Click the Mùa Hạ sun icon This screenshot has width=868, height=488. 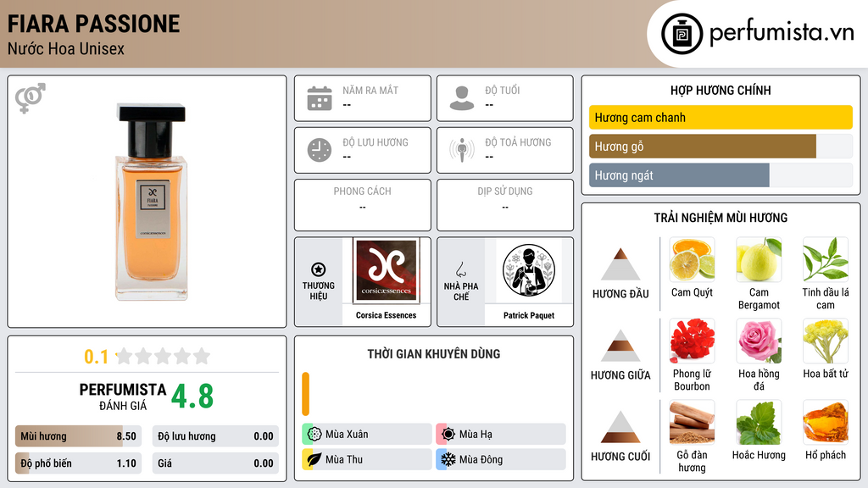pos(448,434)
